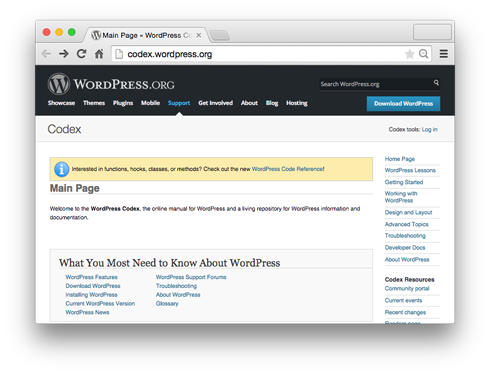Open Troubleshooting link in the sidebar

(405, 236)
